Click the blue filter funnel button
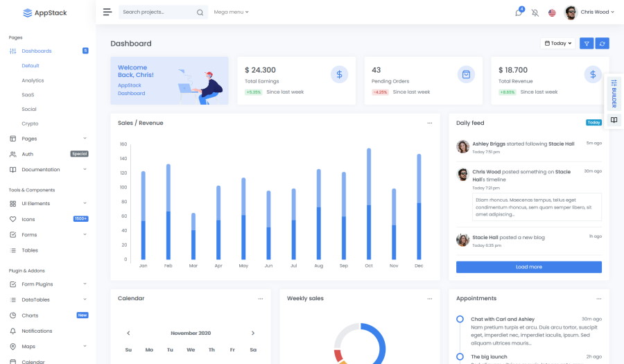This screenshot has height=364, width=624. coord(587,43)
